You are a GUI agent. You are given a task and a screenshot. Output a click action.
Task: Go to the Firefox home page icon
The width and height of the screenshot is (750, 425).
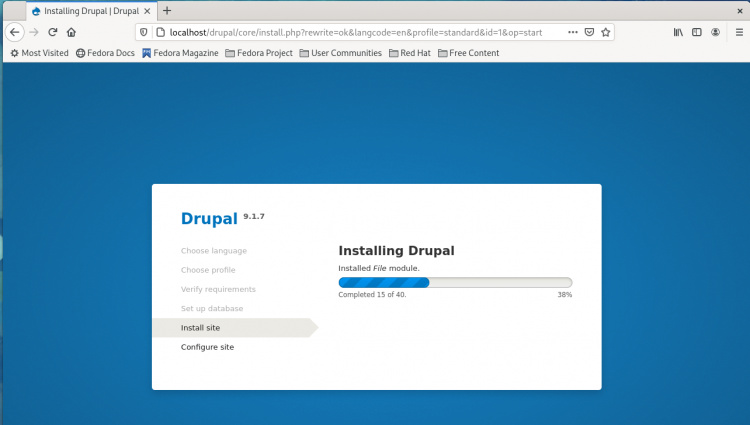coord(71,32)
